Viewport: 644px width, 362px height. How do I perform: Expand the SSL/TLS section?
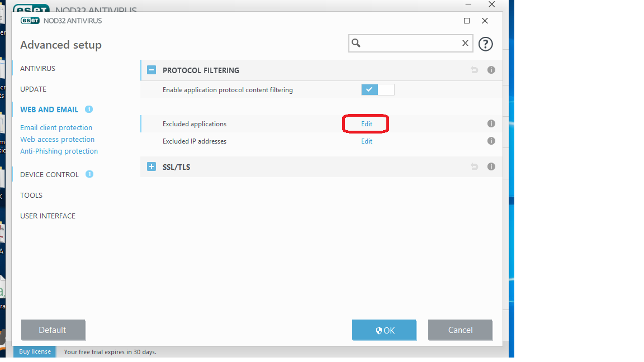[x=151, y=167]
